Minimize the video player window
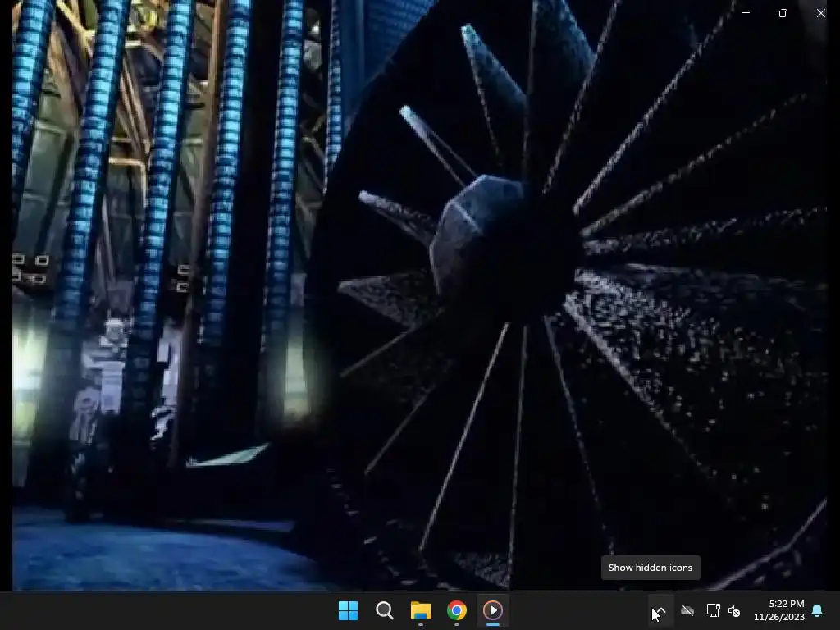The height and width of the screenshot is (630, 840). (x=745, y=13)
